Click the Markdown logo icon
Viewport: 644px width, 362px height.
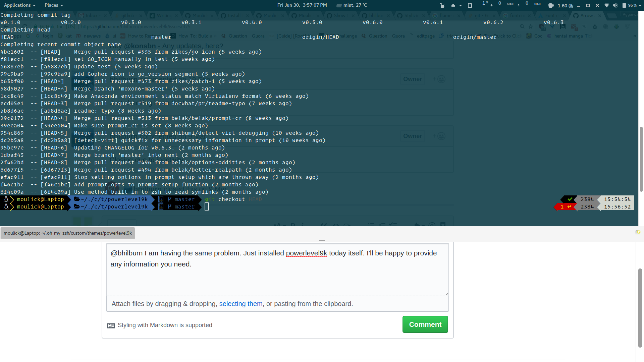[x=111, y=326]
